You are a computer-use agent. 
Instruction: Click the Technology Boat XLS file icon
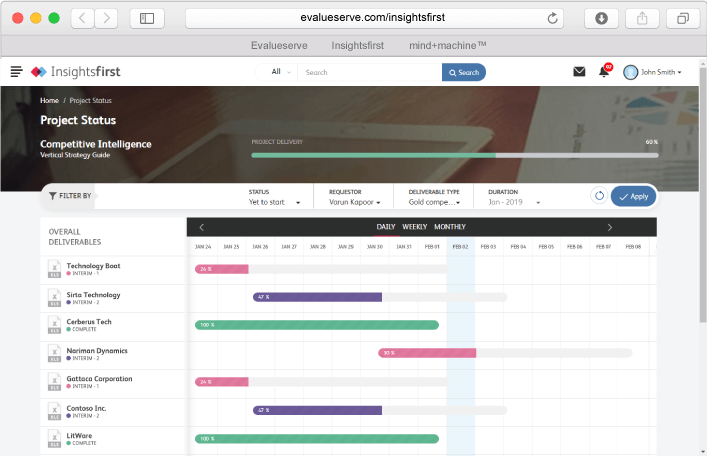[x=55, y=269]
